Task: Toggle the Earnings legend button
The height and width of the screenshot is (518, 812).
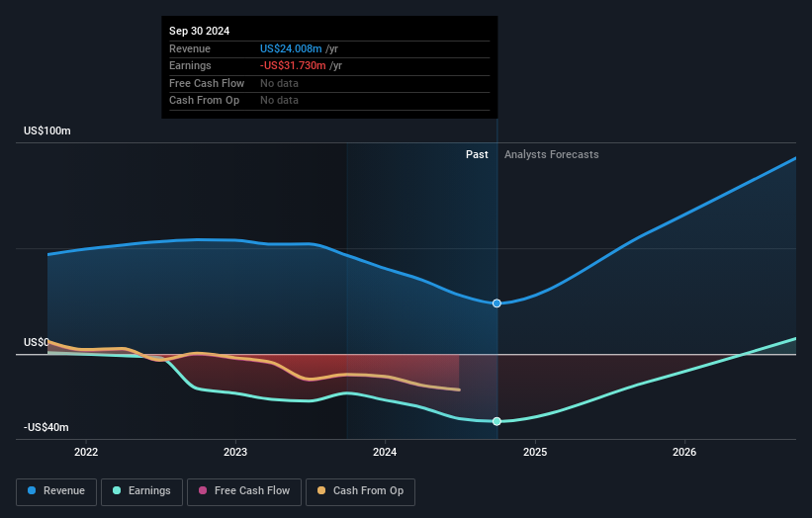Action: click(x=141, y=491)
